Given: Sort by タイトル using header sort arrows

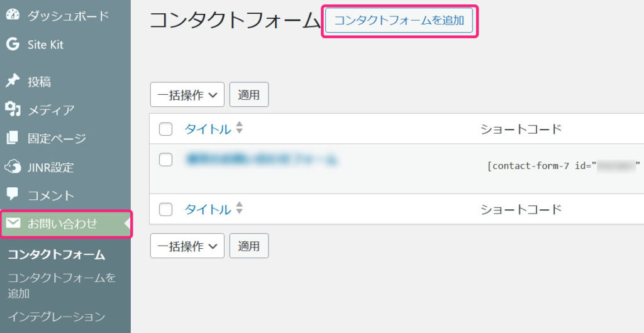Looking at the screenshot, I should pyautogui.click(x=239, y=129).
